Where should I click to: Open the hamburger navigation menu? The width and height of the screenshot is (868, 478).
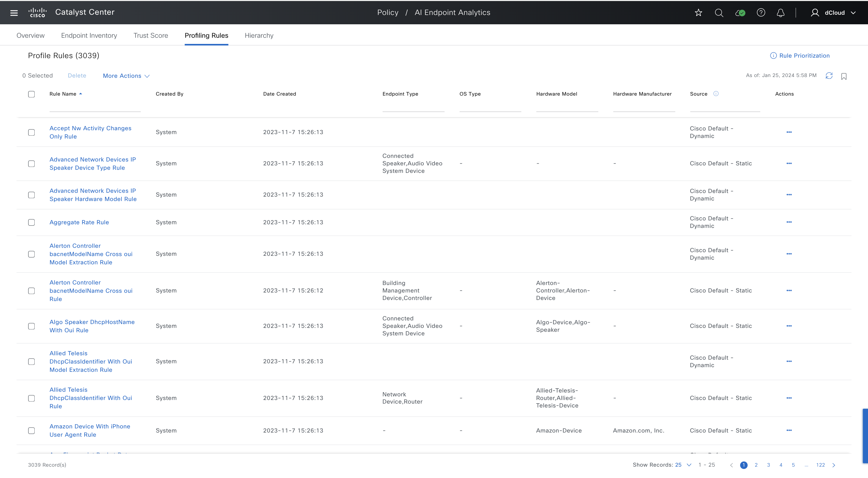14,13
